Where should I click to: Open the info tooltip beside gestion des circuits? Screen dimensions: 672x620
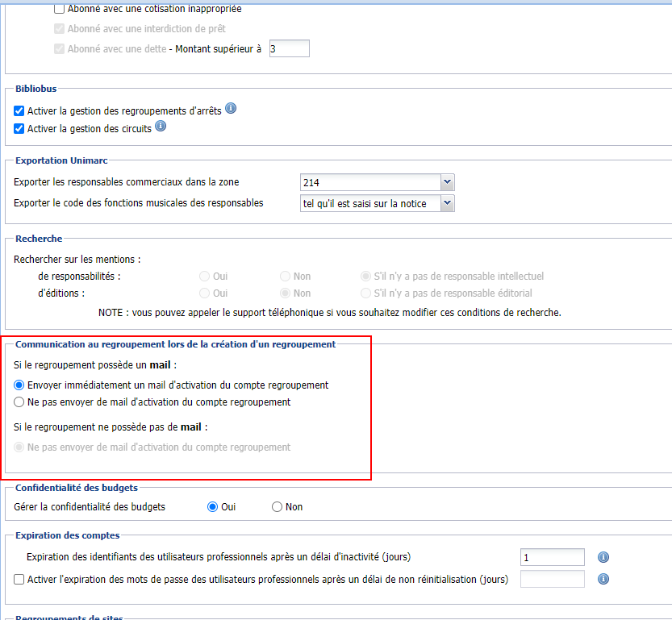click(160, 126)
